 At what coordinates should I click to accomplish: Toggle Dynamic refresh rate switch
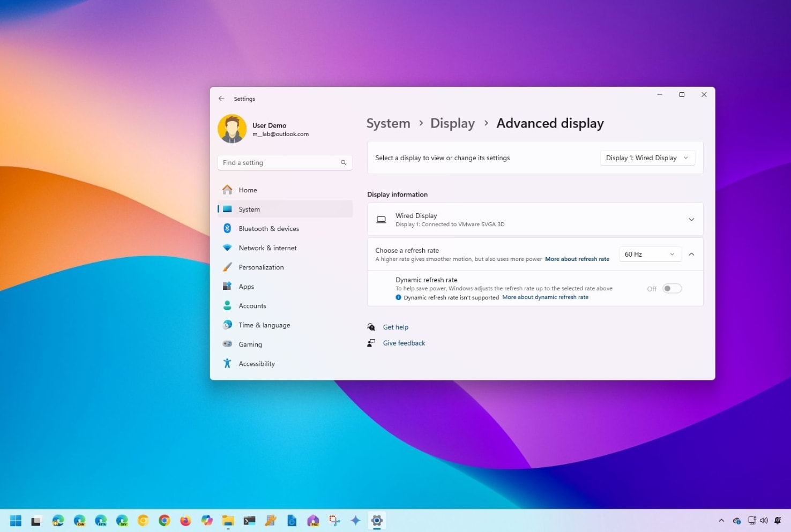[x=671, y=288]
